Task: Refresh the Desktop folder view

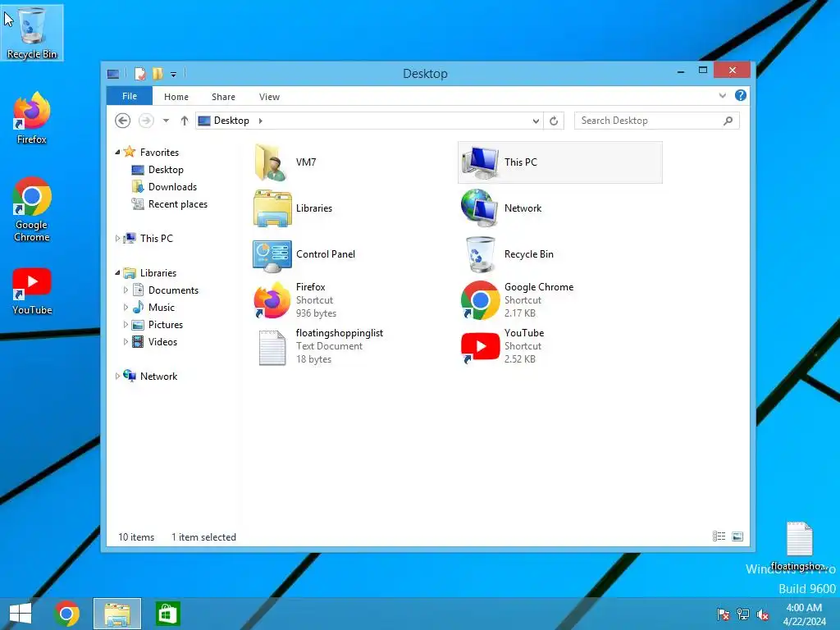Action: point(554,121)
